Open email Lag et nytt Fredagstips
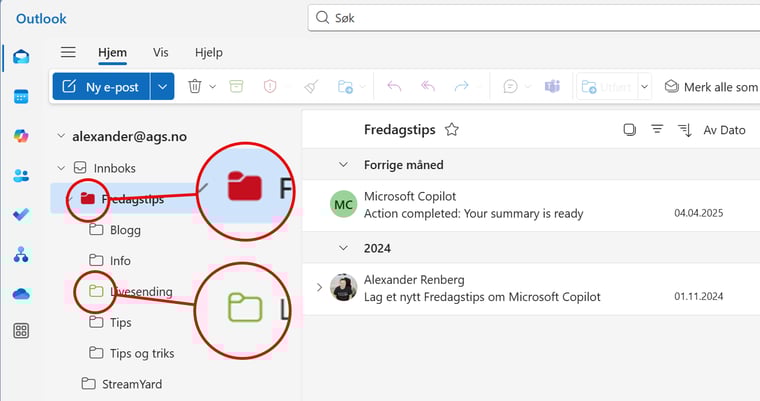760x401 pixels. click(531, 289)
